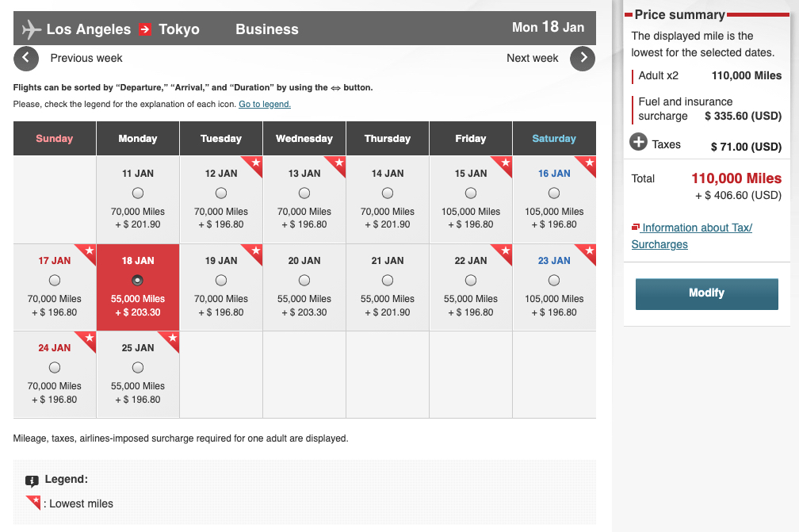This screenshot has height=532, width=799.
Task: Select the 25 JAN fare radio button
Action: pyautogui.click(x=138, y=367)
